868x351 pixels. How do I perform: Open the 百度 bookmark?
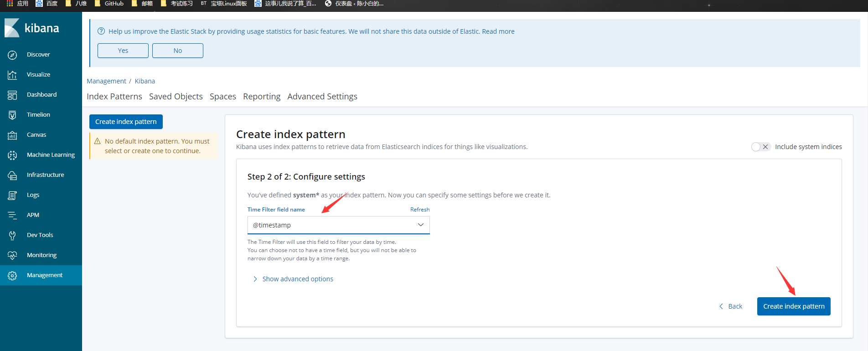(x=46, y=4)
